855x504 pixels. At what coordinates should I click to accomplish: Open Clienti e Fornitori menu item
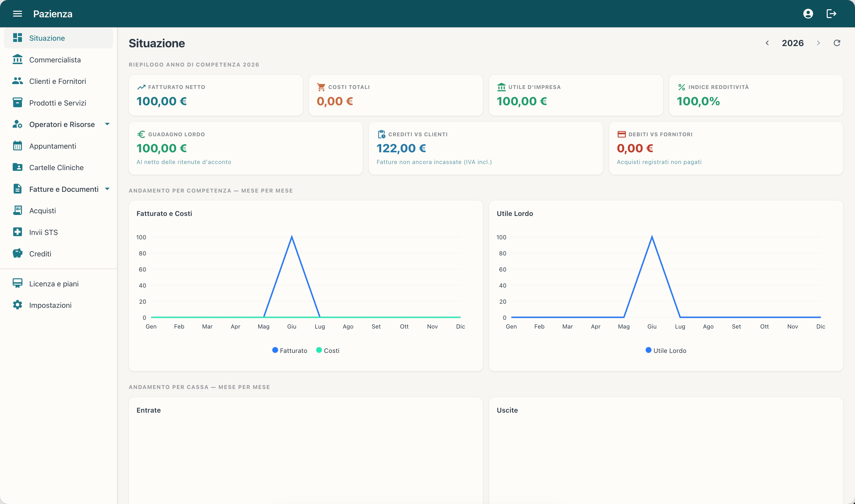58,81
